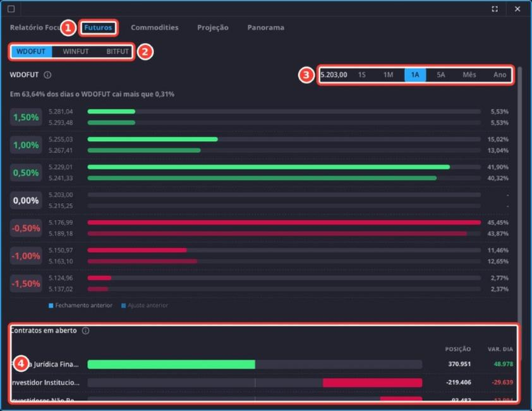Image resolution: width=532 pixels, height=411 pixels.
Task: Click the -29.639 daily variation value
Action: 502,383
